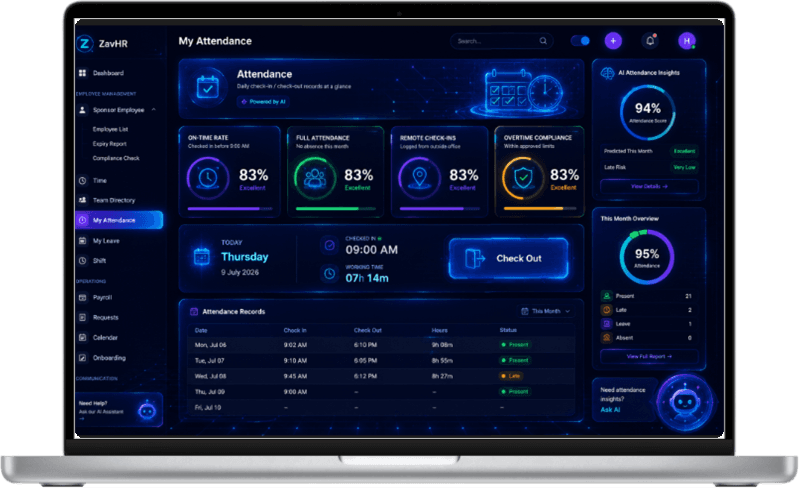The height and width of the screenshot is (488, 799).
Task: Click the 6:12 PM check-out time
Action: click(365, 376)
